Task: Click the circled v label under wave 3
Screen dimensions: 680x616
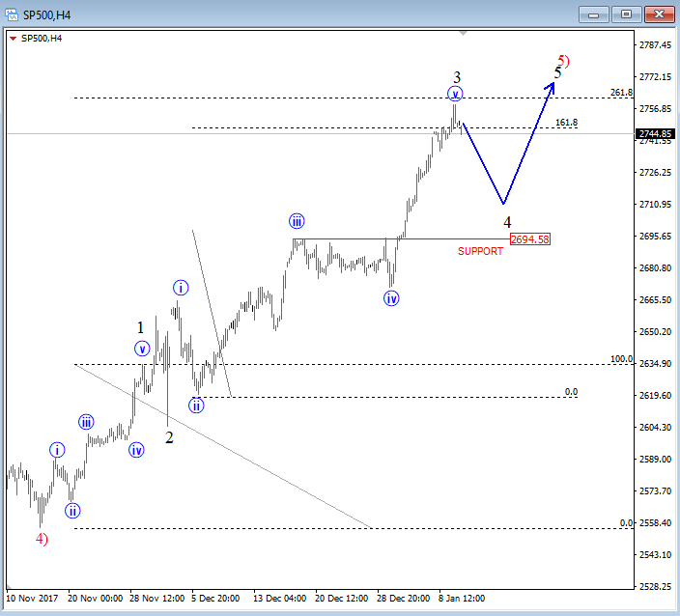Action: 455,94
